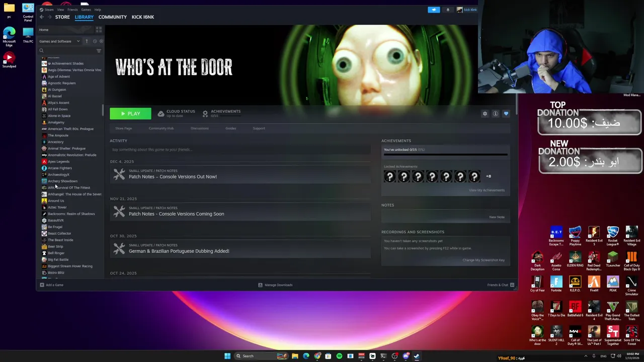Open game settings gear icon
Screen dimensions: 644x362
485,114
